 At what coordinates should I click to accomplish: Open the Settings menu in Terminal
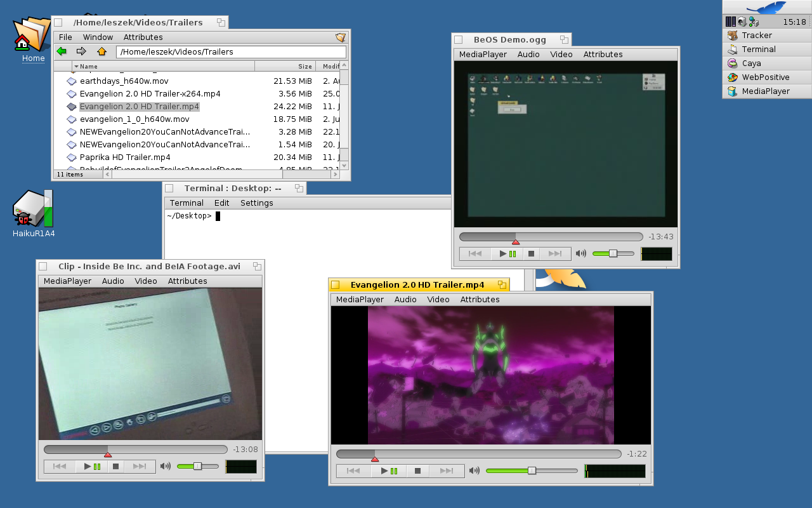256,203
